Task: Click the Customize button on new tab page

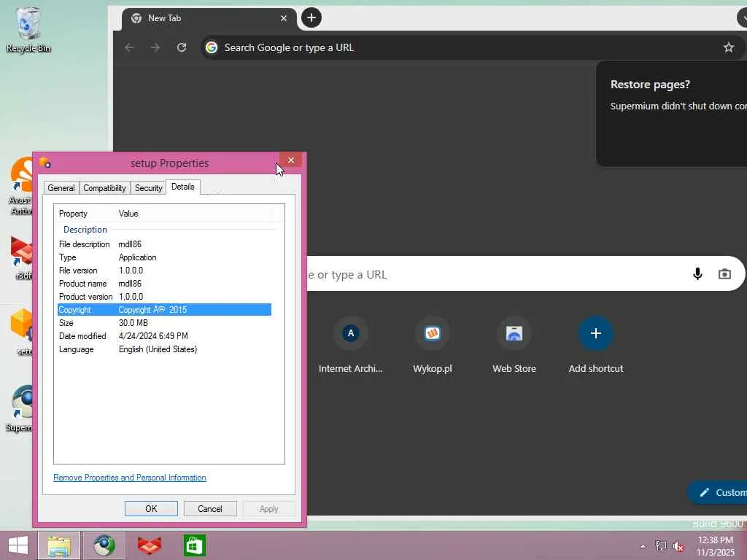Action: (718, 492)
